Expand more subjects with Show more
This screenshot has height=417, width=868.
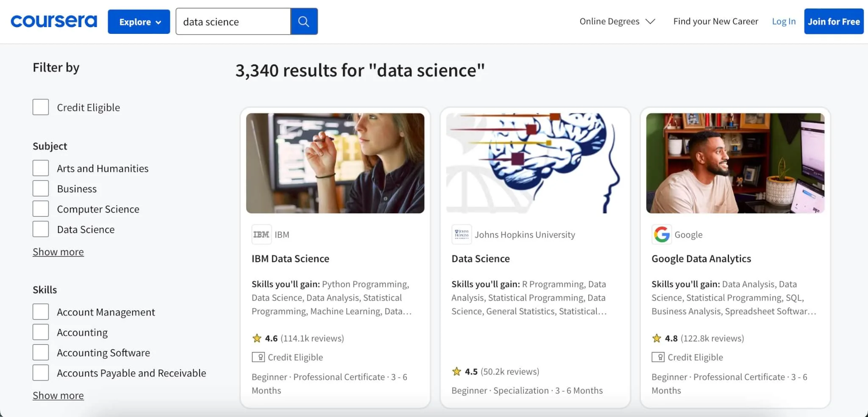tap(58, 251)
